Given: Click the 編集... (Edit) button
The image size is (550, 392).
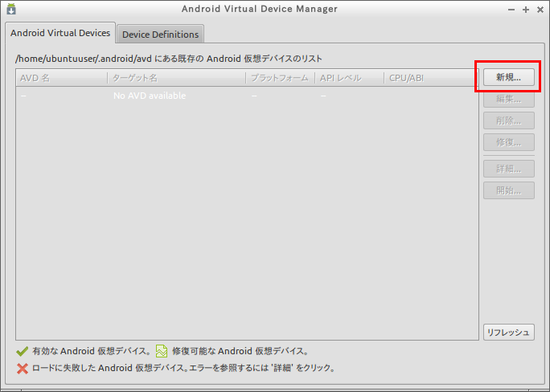Looking at the screenshot, I should click(x=509, y=99).
